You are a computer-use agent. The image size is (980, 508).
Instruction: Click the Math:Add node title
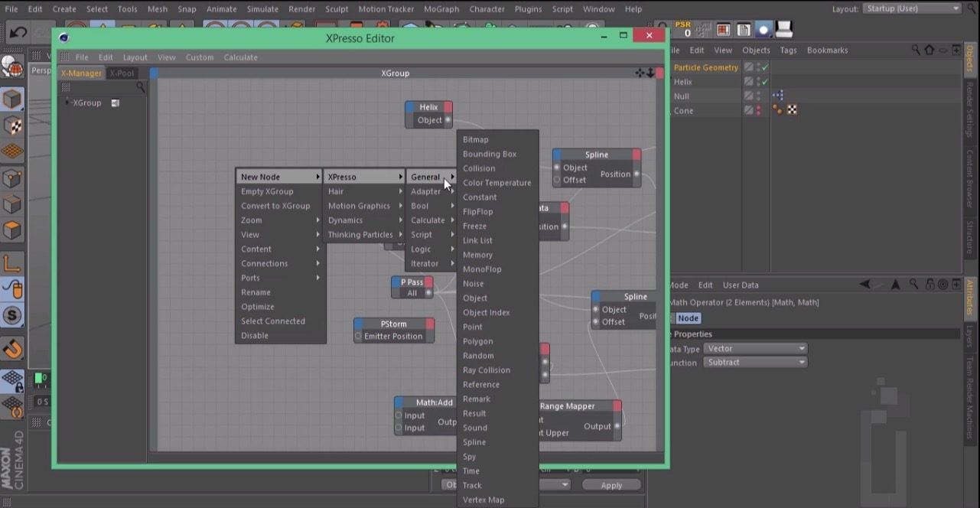434,402
